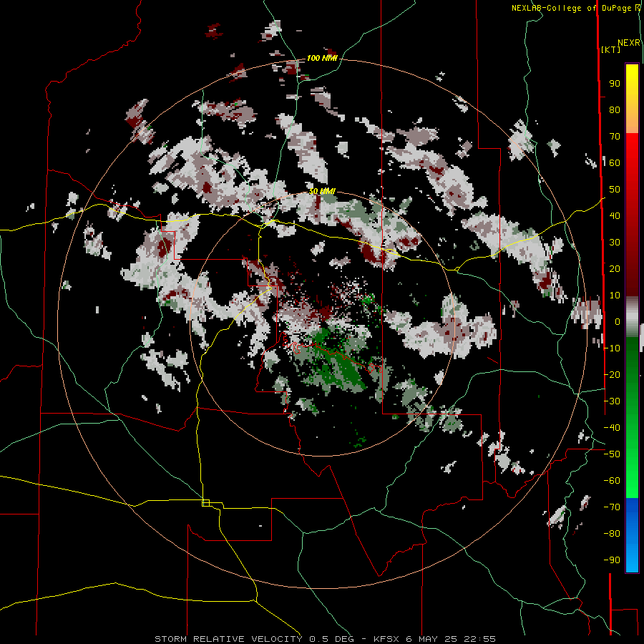Screen dimensions: 644x644
Task: Click the 40 value on the velocity scale
Action: tap(615, 215)
